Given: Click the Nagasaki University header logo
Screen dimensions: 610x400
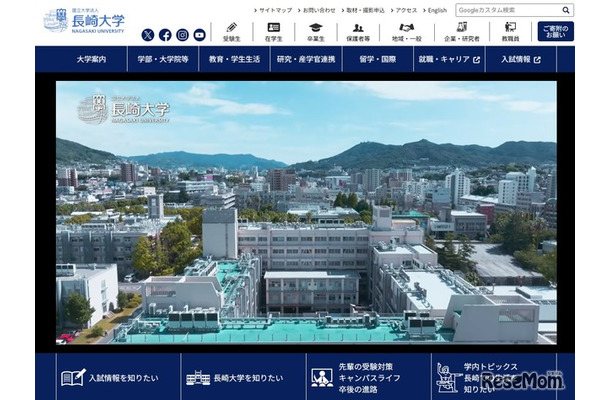Looking at the screenshot, I should click(x=84, y=21).
